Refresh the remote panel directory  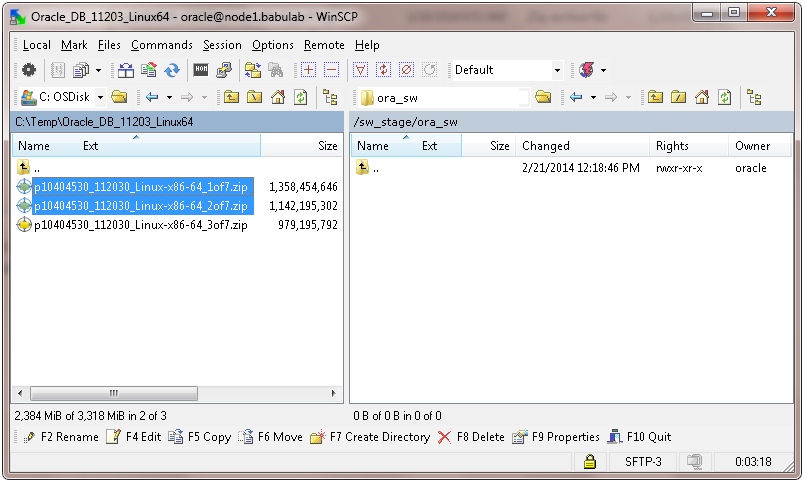pyautogui.click(x=725, y=97)
